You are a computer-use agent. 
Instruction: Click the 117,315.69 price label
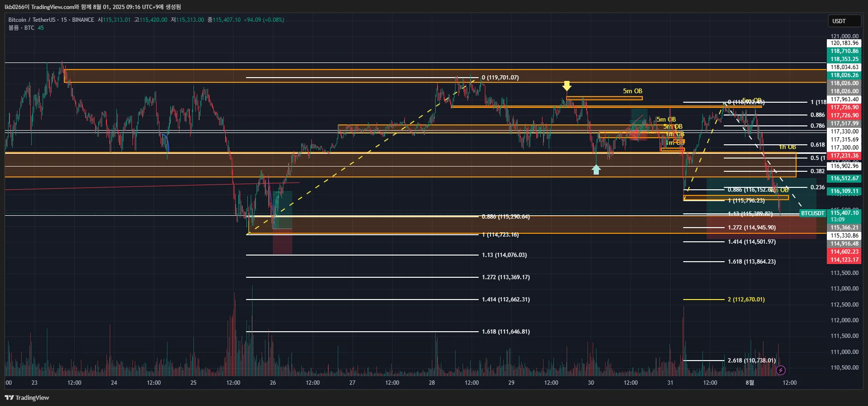coord(844,140)
